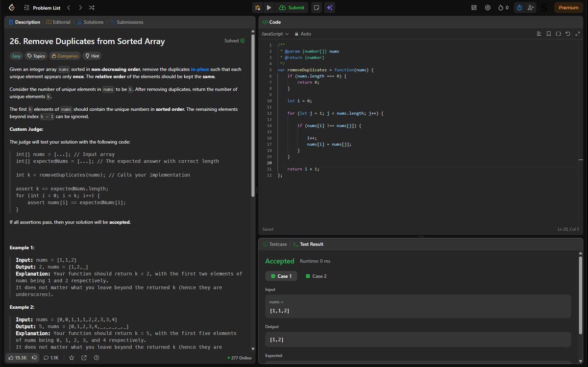Click the Easy difficulty tag
This screenshot has width=588, height=367.
pyautogui.click(x=16, y=56)
